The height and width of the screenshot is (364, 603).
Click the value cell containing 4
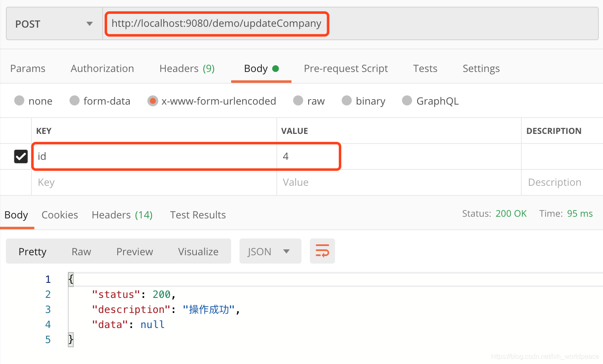coord(399,156)
